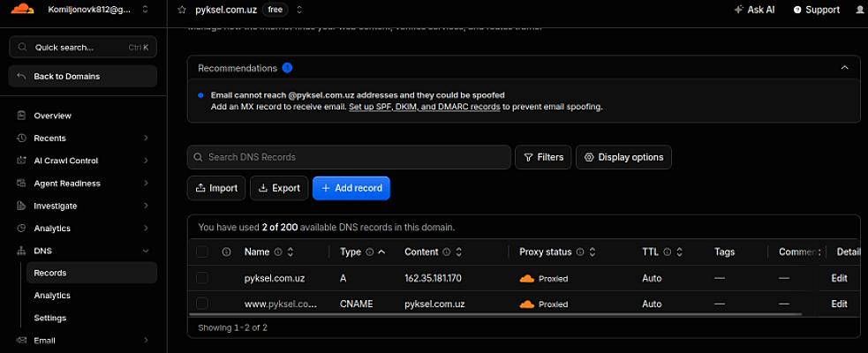The height and width of the screenshot is (353, 868).
Task: Click the Agent Readiness icon
Action: [x=21, y=184]
